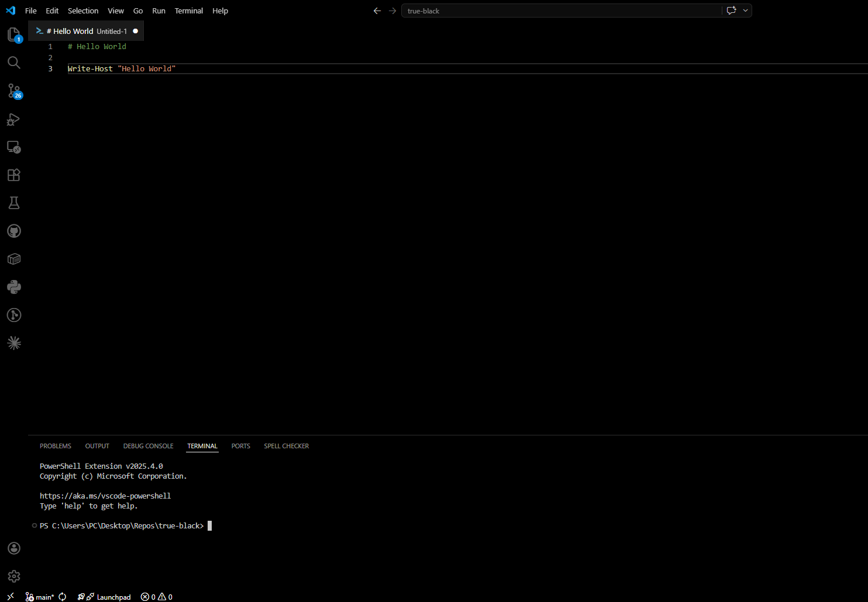Open the Claude starburst icon view

pos(14,343)
